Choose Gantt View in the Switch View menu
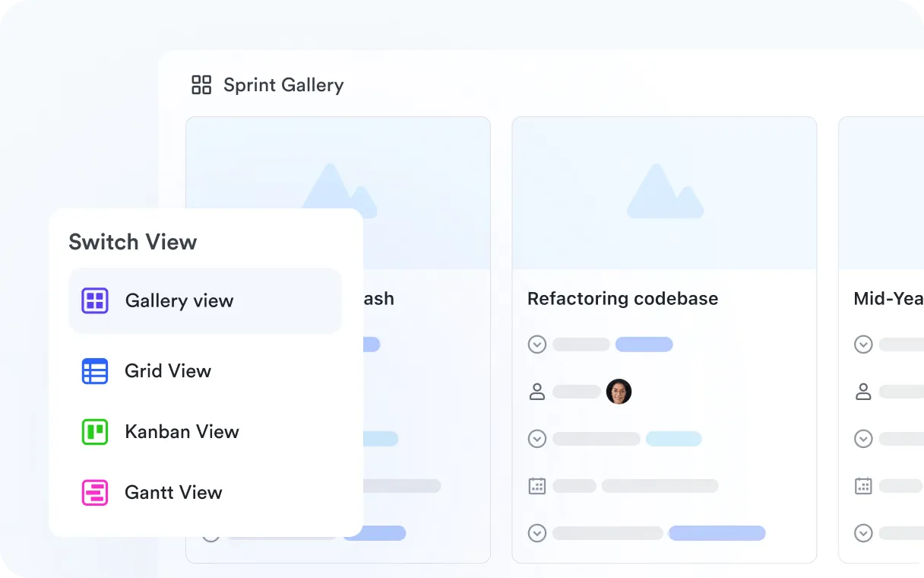Screen dimensions: 924x578 pyautogui.click(x=173, y=493)
